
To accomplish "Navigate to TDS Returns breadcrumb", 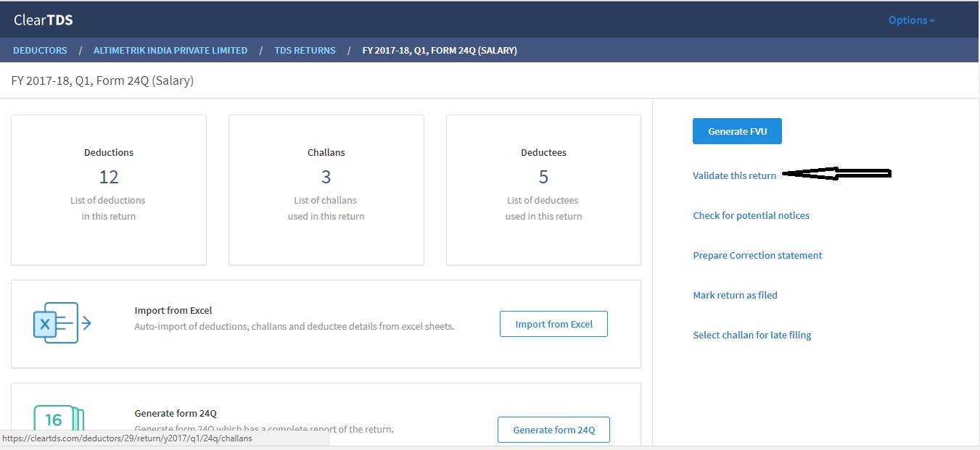I will (305, 51).
